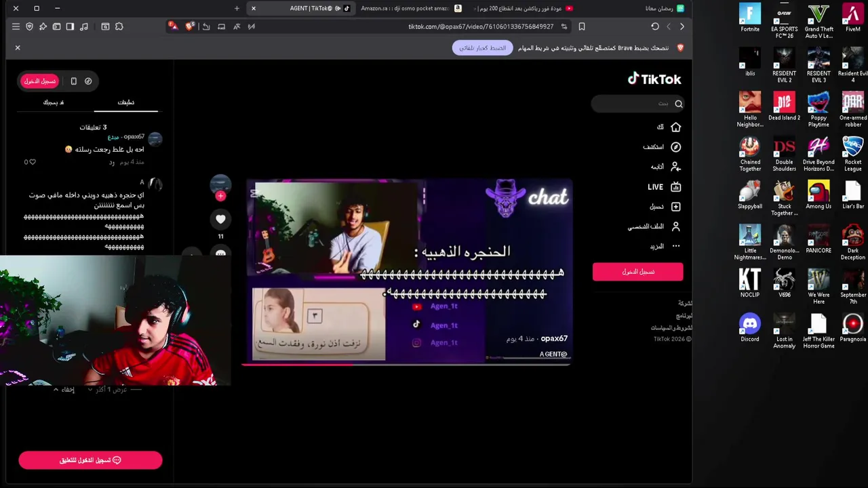
Task: Click the login-to-comment button at bottom
Action: pos(90,460)
